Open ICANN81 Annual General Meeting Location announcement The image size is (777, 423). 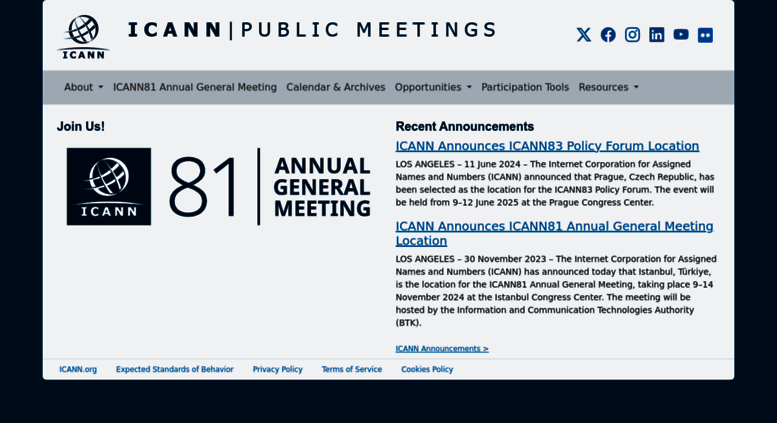point(554,233)
